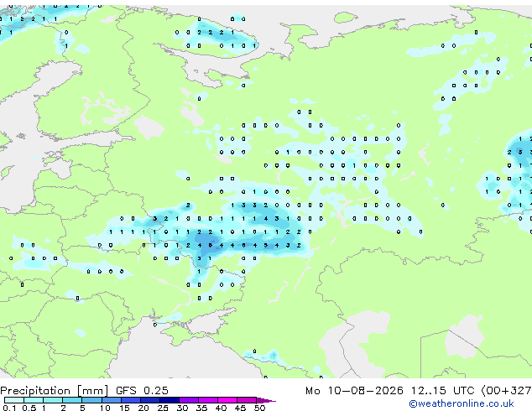Select the violet 30–35 mm legend swatch

[189, 400]
